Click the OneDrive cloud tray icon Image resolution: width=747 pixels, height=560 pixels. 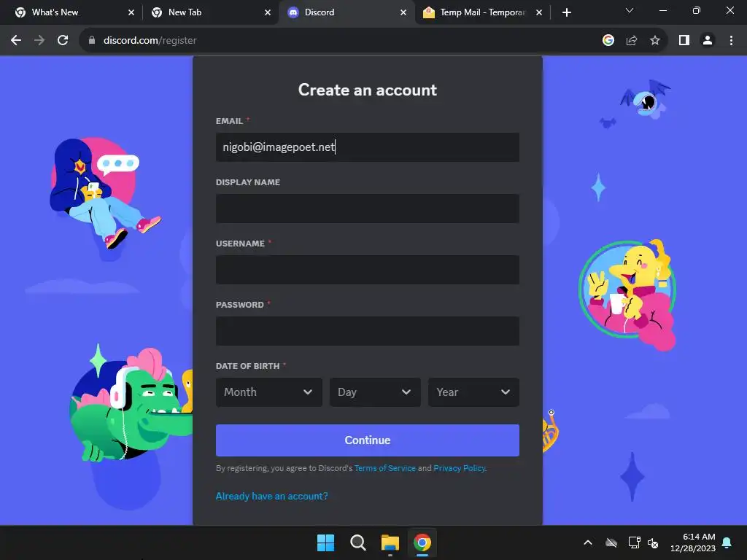coord(611,542)
